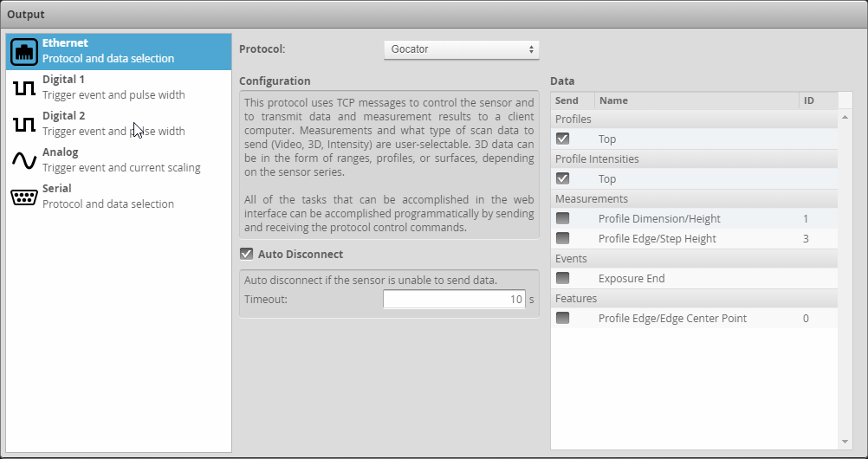This screenshot has height=459, width=868.
Task: Select Digital 1 trigger event output
Action: click(113, 87)
